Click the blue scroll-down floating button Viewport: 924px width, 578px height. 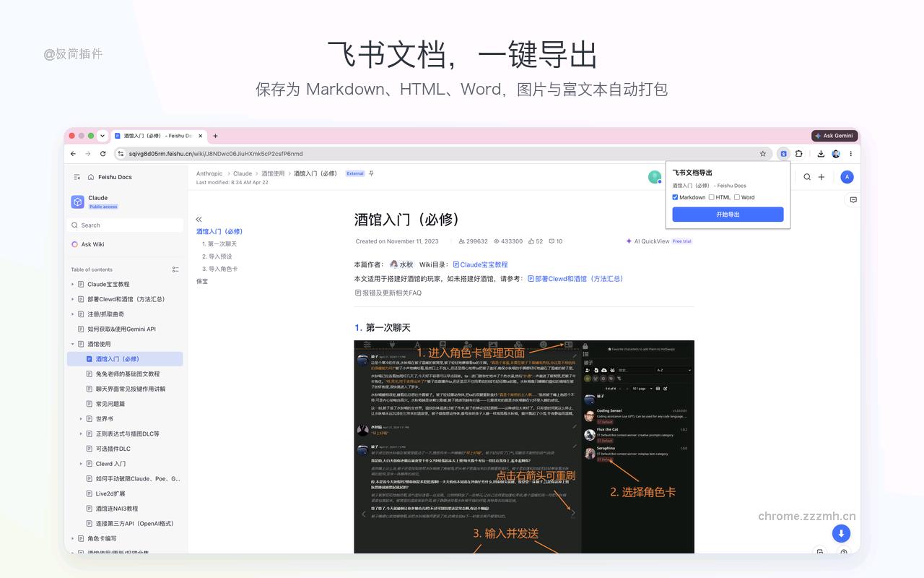coord(841,533)
